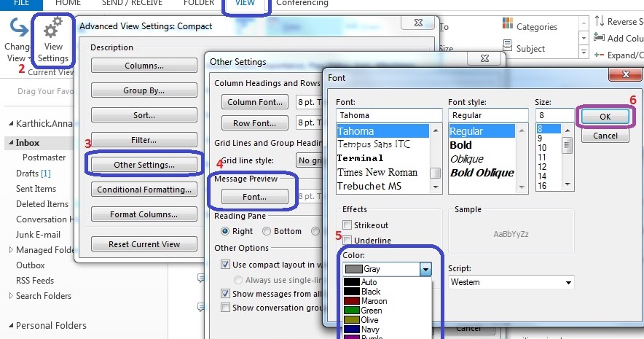The height and width of the screenshot is (339, 644).
Task: Click the Group By... button
Action: [144, 90]
